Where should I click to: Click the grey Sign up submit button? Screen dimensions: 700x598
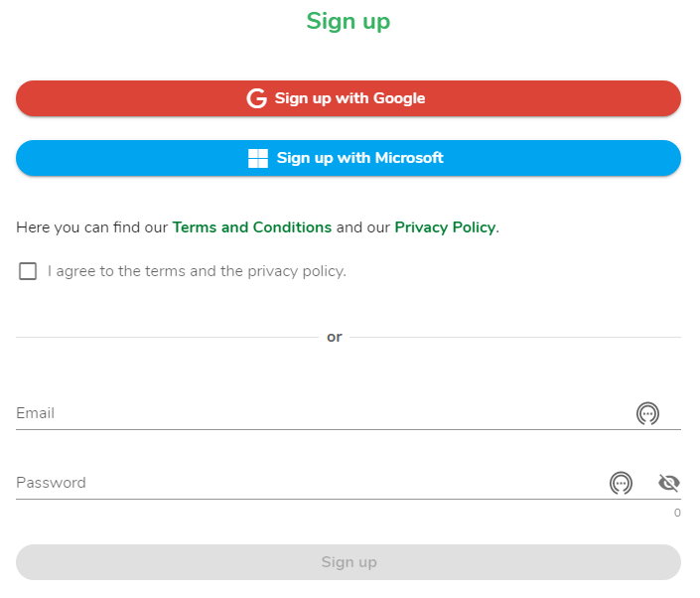pyautogui.click(x=349, y=562)
